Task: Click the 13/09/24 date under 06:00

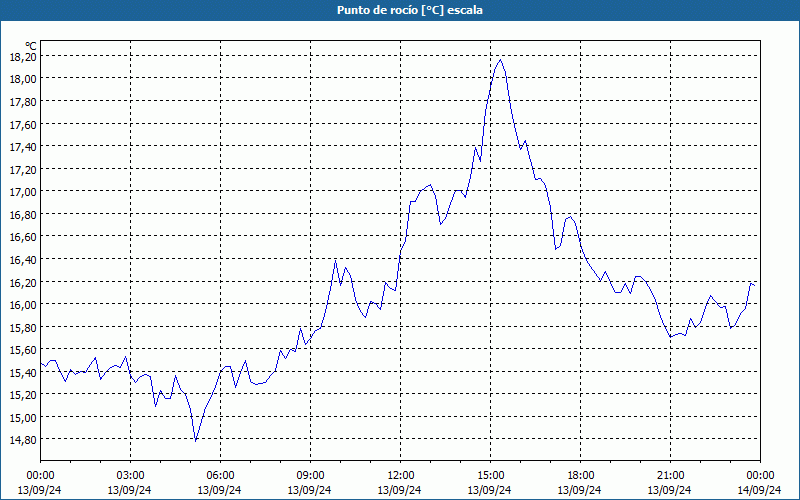Action: 219,490
